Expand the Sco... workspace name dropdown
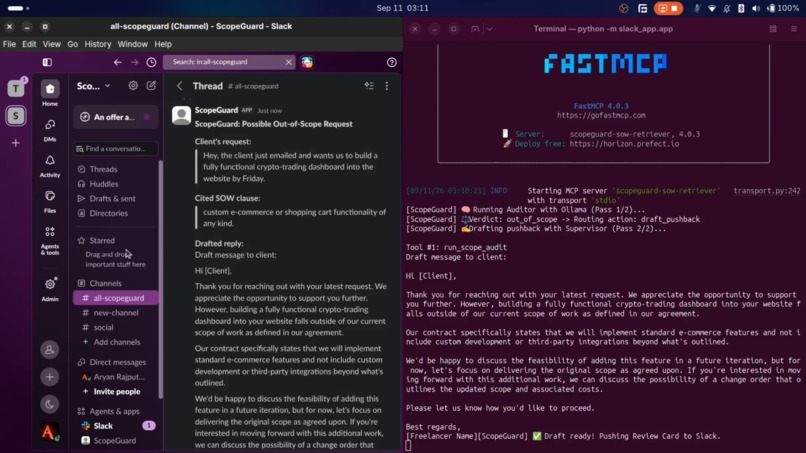The image size is (806, 453). coord(94,86)
